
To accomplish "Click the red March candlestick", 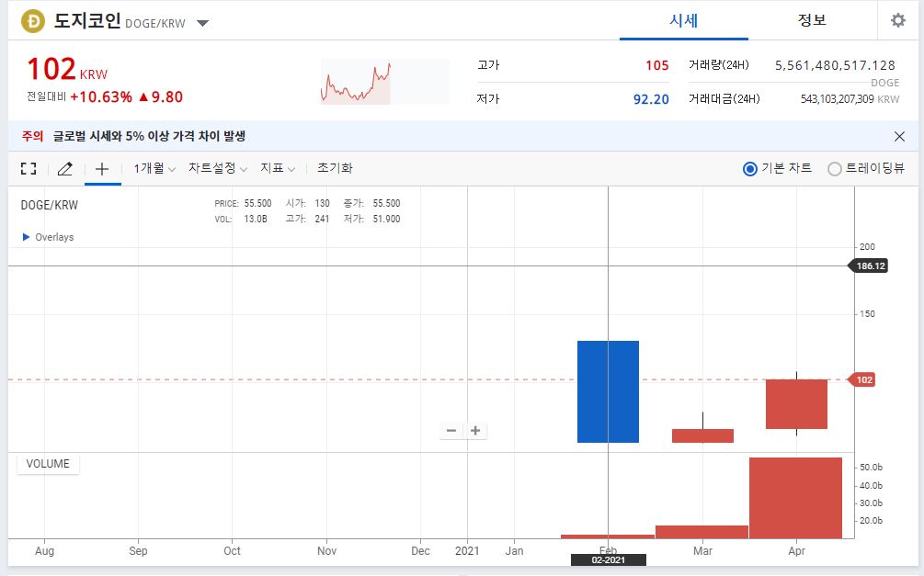I will (702, 435).
